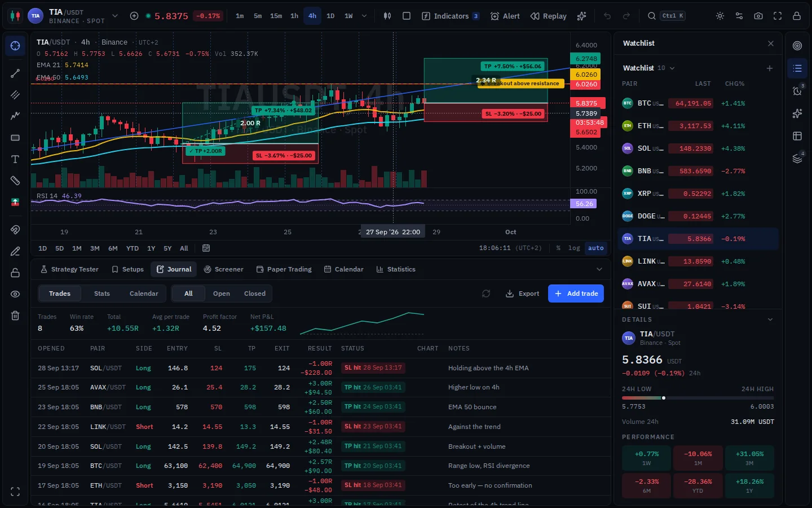This screenshot has height=508, width=812.
Task: Toggle lock all drawings padlock
Action: click(x=15, y=273)
